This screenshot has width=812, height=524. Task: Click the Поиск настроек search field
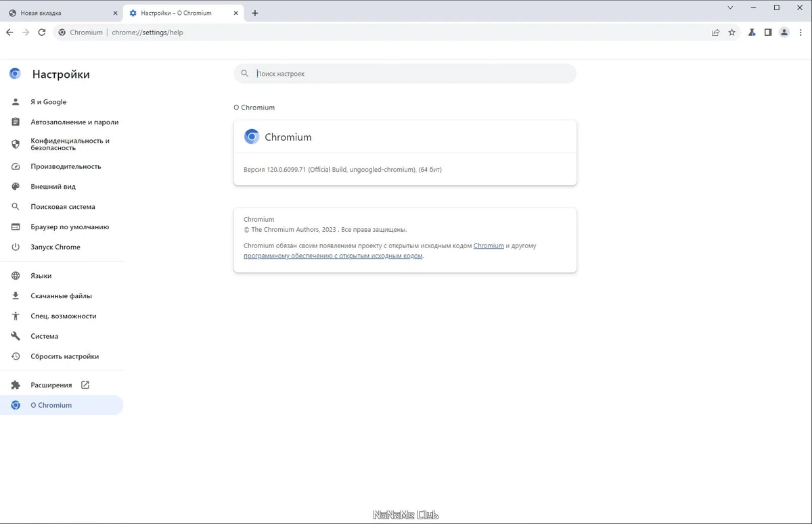pos(405,74)
